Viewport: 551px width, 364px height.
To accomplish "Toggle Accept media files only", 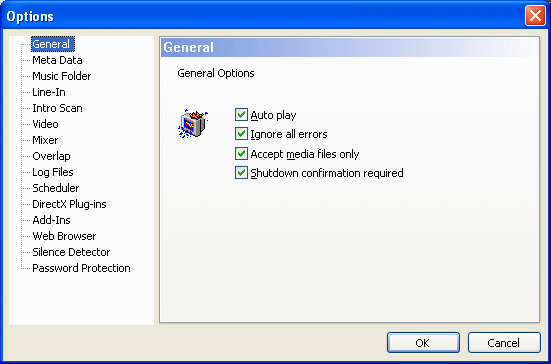I will tap(241, 154).
